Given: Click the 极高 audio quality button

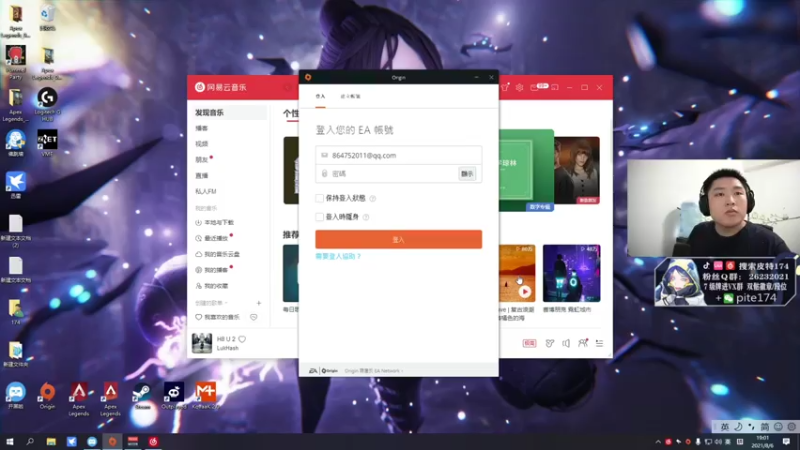Looking at the screenshot, I should [x=529, y=343].
